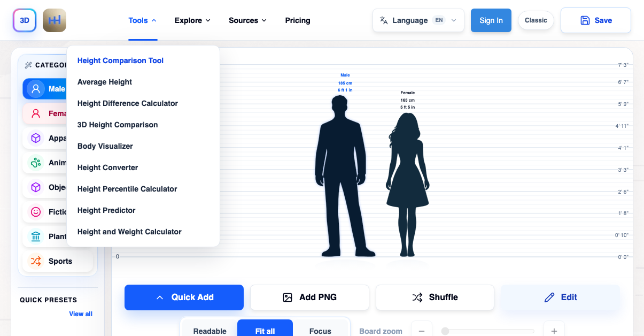Click the Edit button
This screenshot has width=644, height=336.
pyautogui.click(x=561, y=297)
